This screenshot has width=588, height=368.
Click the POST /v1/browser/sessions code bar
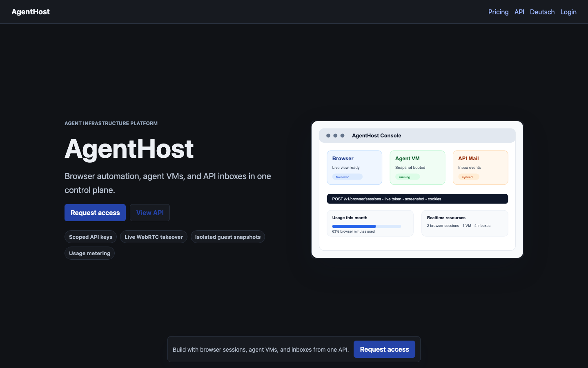[417, 199]
